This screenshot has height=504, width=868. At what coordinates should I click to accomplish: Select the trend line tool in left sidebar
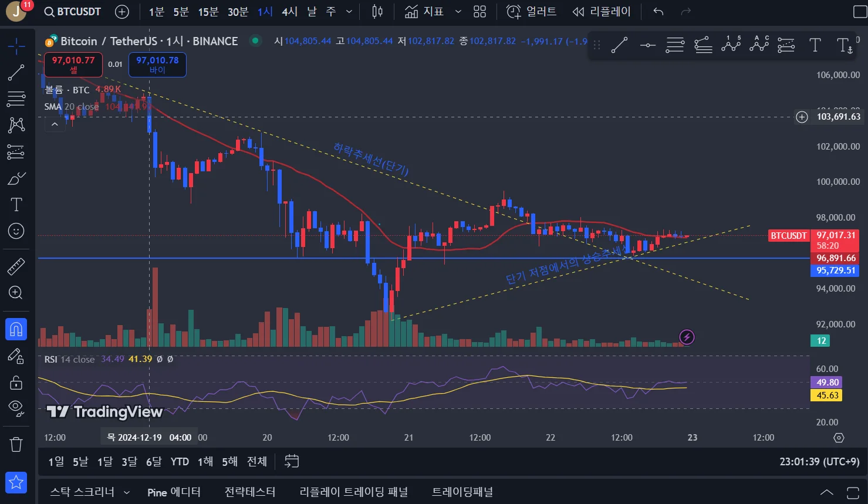[16, 73]
